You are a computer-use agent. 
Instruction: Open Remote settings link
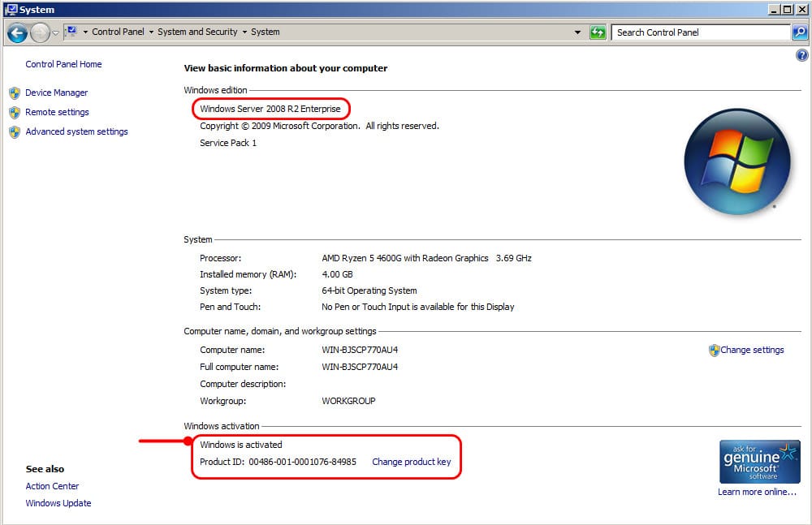point(57,112)
